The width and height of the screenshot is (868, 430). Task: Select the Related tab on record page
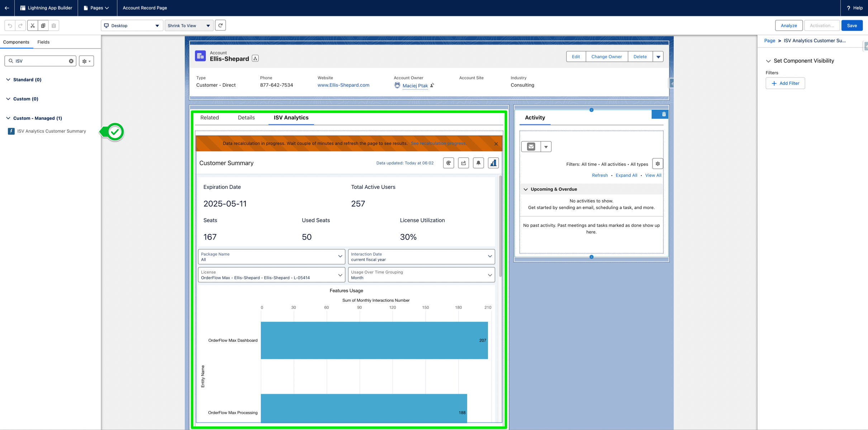click(209, 117)
